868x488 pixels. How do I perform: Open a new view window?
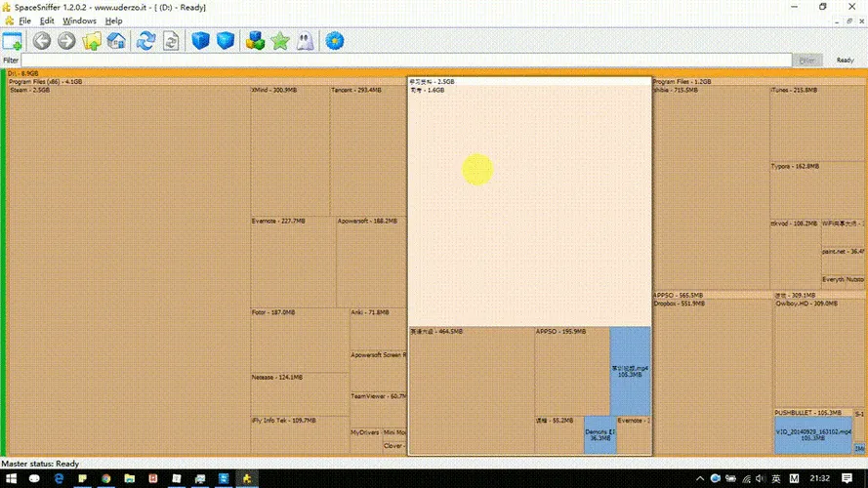click(12, 41)
